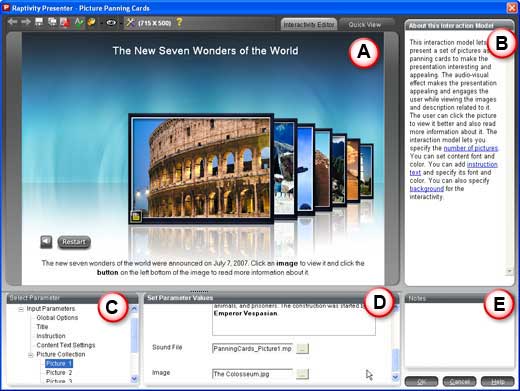Click the presentation board toolbar icon
Viewport: 520px width, 391px height.
pyautogui.click(x=39, y=22)
